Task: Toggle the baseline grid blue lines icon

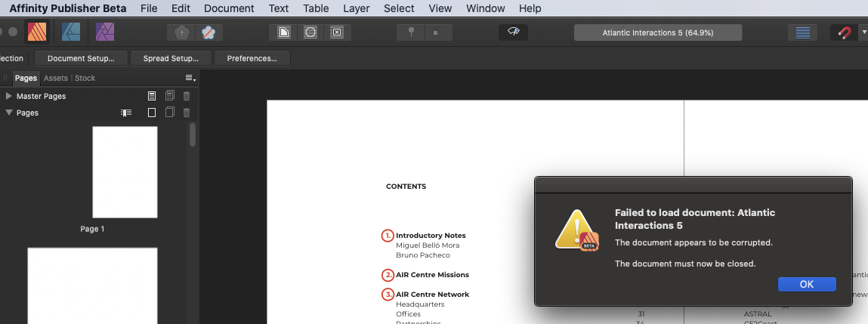Action: coord(803,32)
